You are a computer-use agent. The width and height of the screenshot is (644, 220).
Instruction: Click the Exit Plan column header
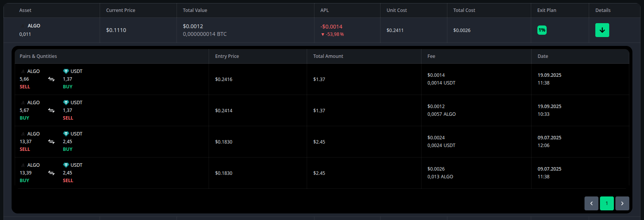coord(547,10)
